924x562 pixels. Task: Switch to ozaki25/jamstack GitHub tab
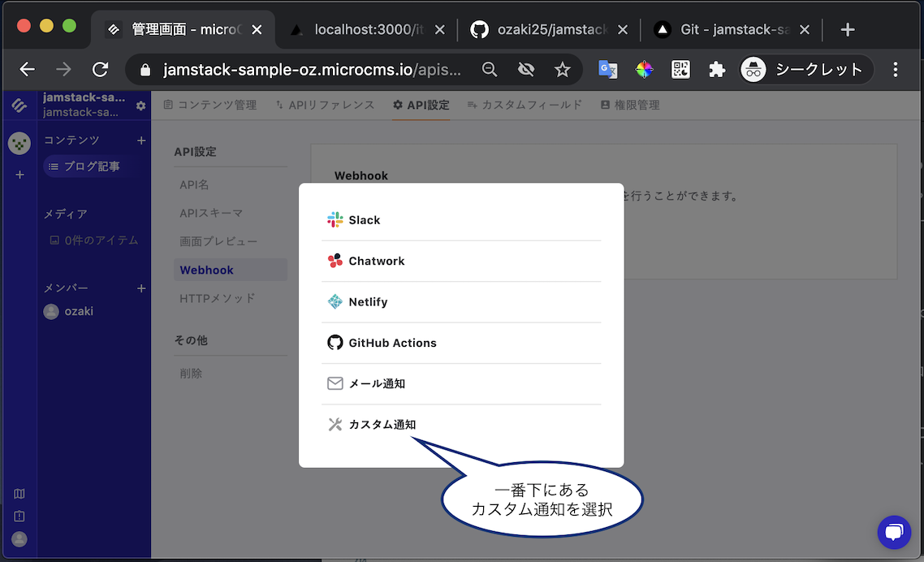549,29
